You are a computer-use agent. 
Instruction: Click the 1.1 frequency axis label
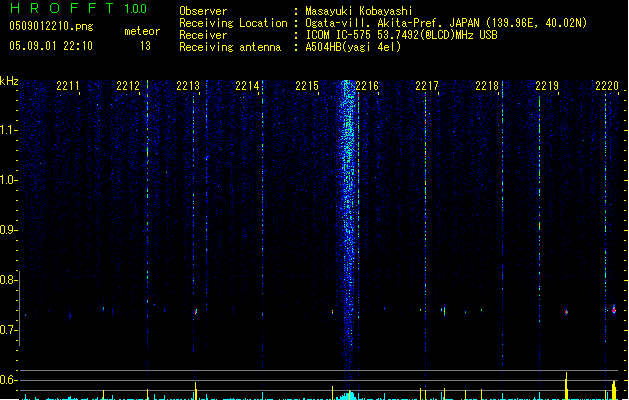[8, 130]
